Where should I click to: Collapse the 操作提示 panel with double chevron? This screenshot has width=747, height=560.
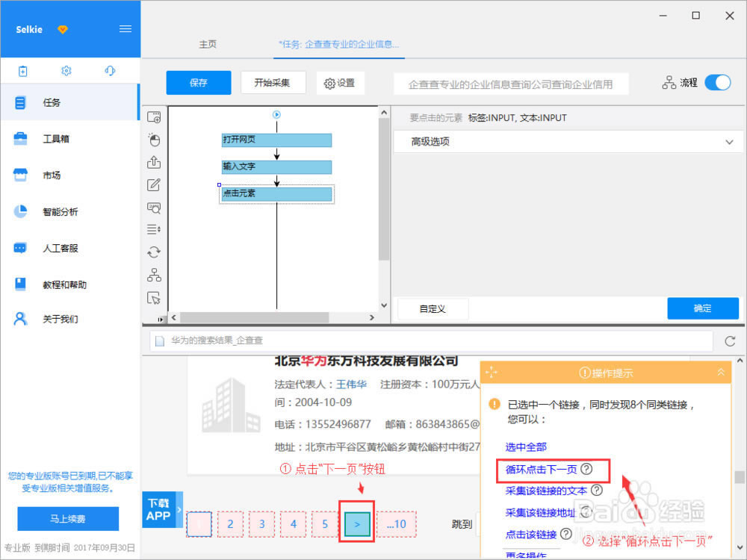[x=720, y=372]
